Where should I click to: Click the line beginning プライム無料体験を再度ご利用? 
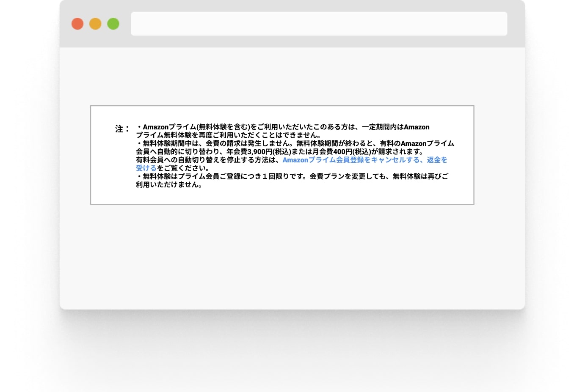pos(229,135)
